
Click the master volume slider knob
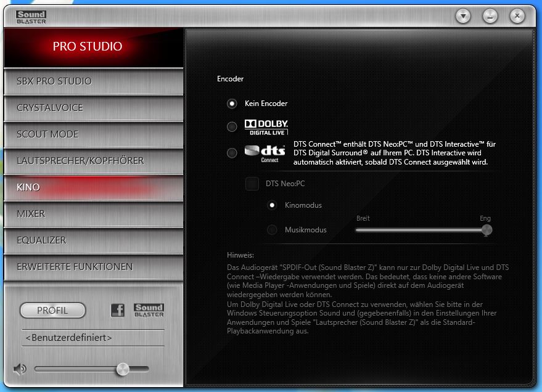coord(123,369)
